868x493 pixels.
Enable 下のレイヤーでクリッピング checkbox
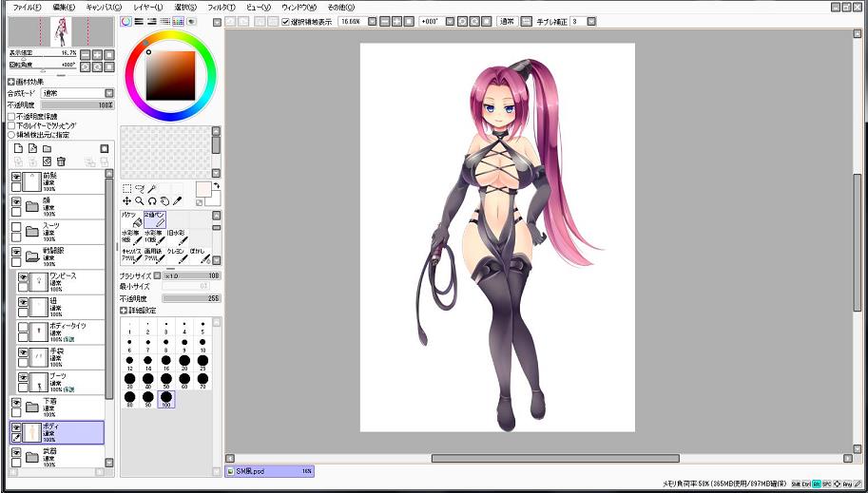(x=11, y=125)
